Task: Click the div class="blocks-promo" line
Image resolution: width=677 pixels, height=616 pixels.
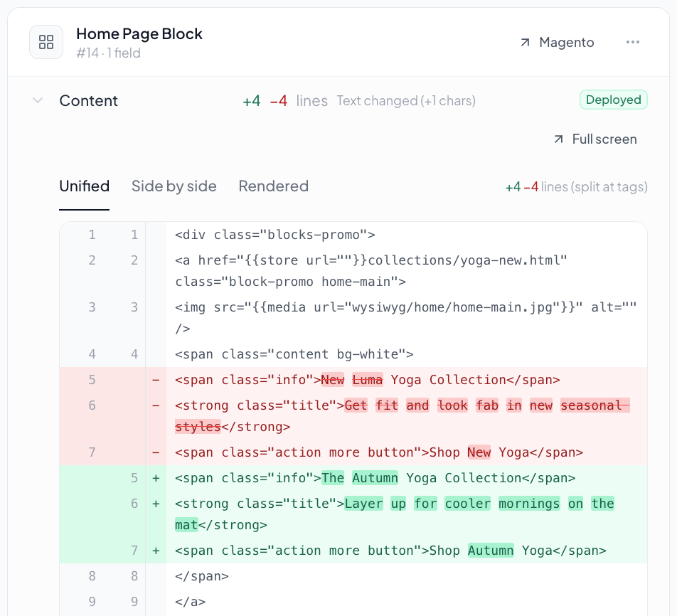Action: click(353, 235)
